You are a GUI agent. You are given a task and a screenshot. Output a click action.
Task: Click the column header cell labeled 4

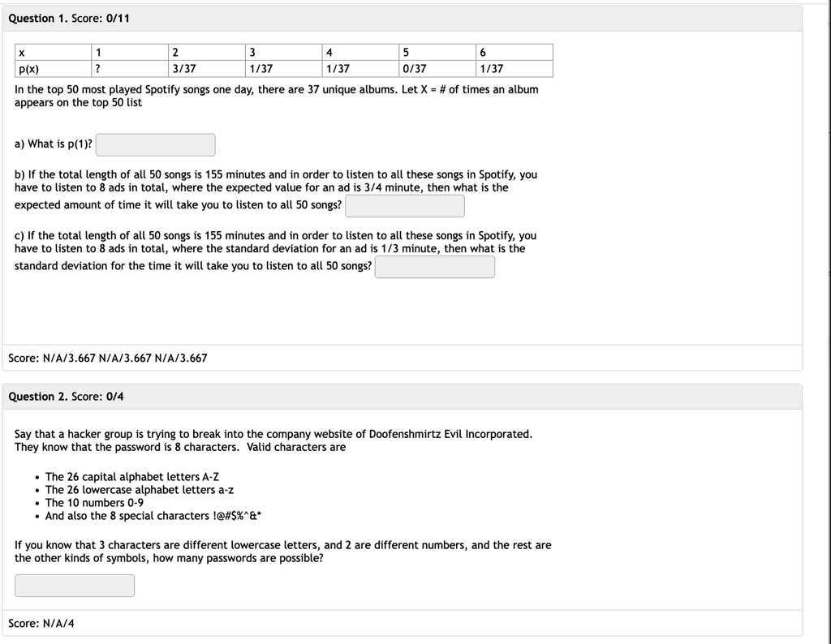[x=360, y=53]
